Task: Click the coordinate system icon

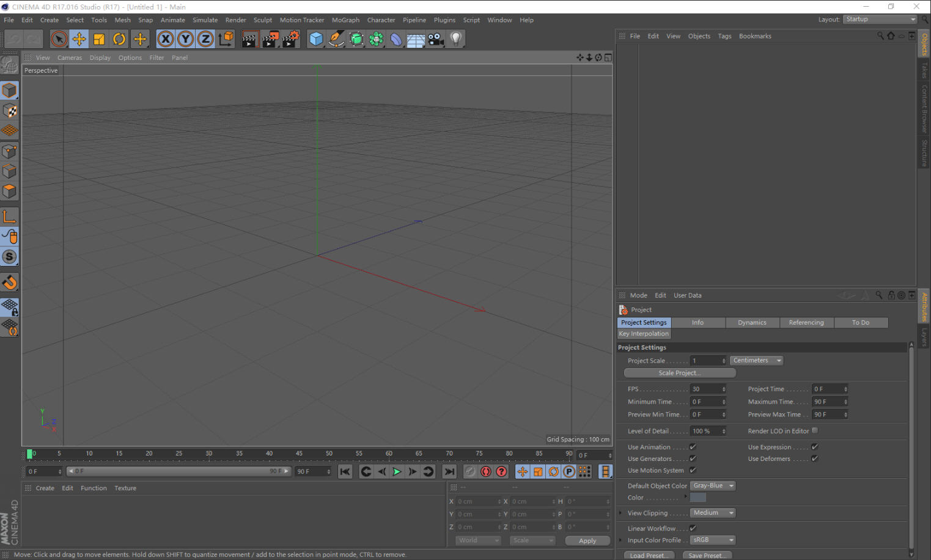Action: click(226, 39)
